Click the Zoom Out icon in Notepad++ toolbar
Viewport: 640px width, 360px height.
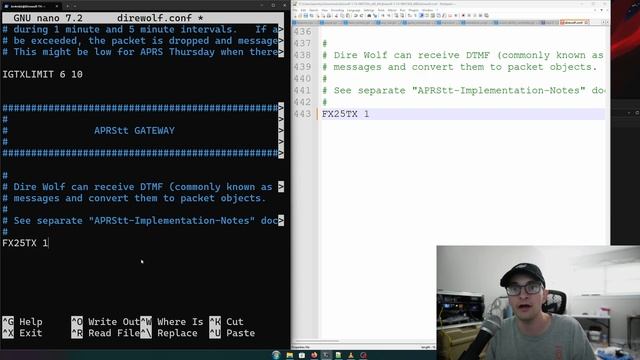click(x=389, y=15)
